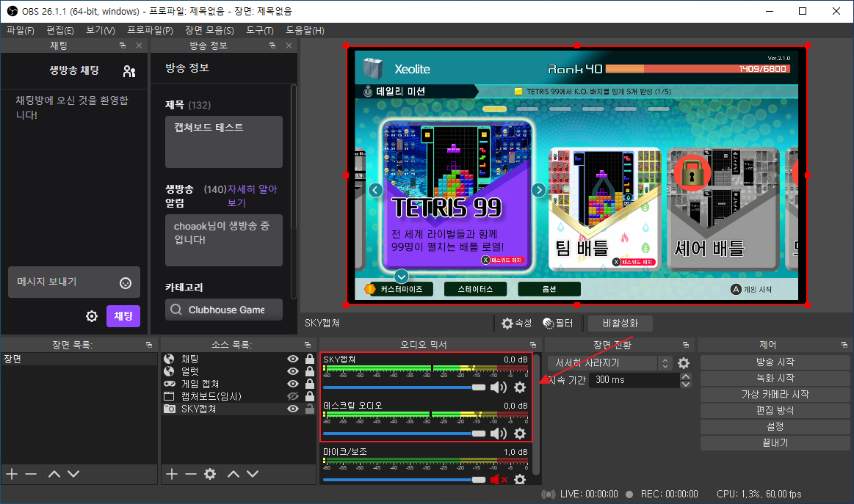Adjust the SKY캡쳐 volume slider
854x504 pixels.
(404, 387)
